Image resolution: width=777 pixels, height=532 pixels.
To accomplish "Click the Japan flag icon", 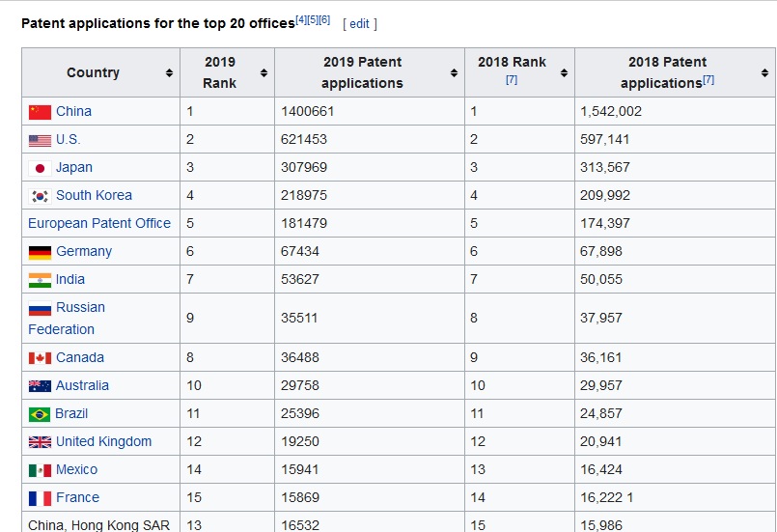I will click(40, 168).
